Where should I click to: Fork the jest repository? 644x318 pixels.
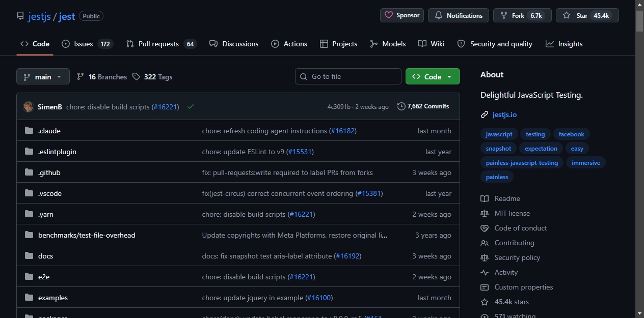tap(522, 15)
